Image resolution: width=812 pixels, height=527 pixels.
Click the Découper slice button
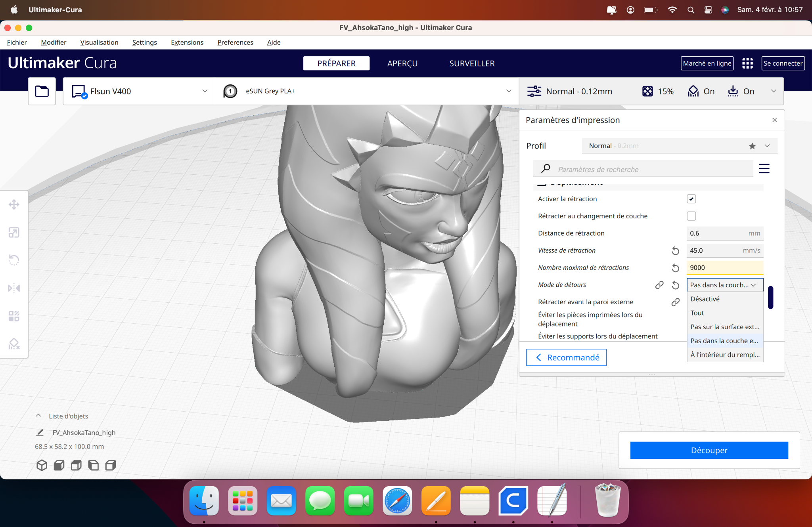pos(709,451)
